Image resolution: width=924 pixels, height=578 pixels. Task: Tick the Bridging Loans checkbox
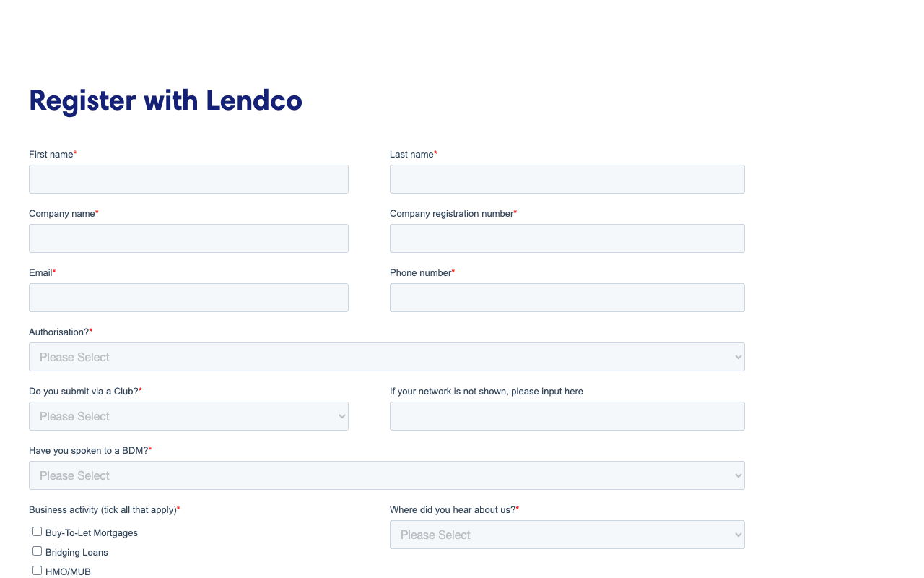(37, 551)
